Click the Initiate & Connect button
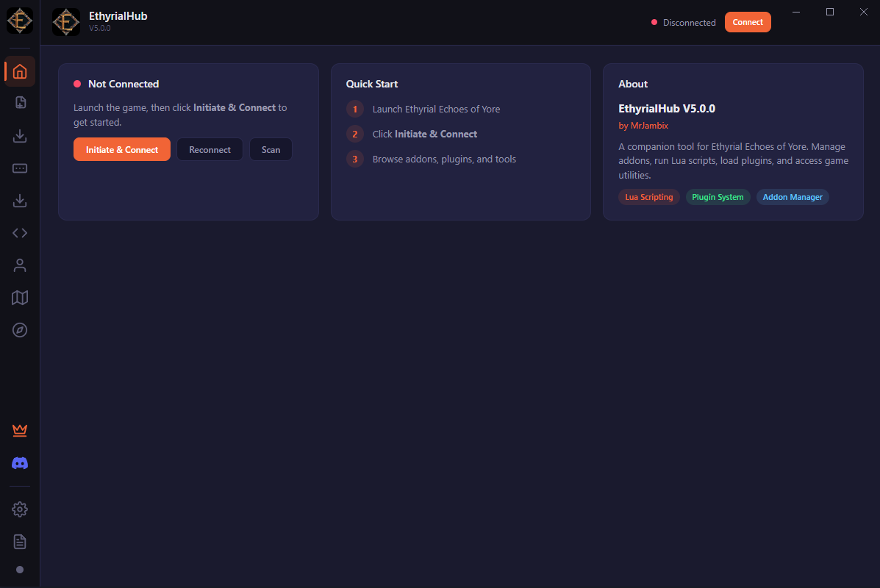Screen dimensions: 880x588 tap(122, 149)
